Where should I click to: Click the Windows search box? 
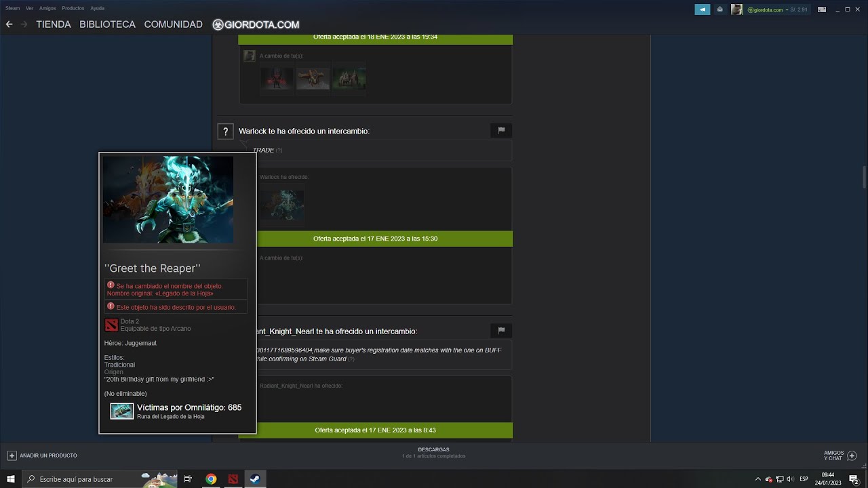click(x=99, y=479)
